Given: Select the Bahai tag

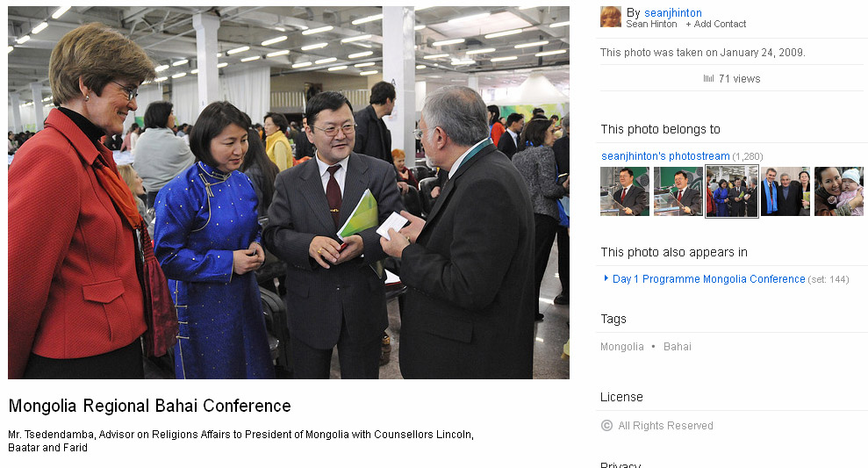Looking at the screenshot, I should (677, 347).
